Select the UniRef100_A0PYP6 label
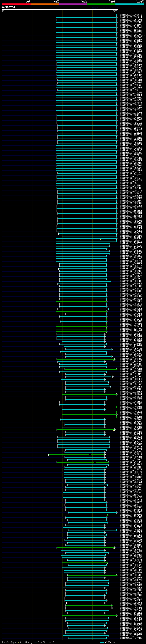The width and height of the screenshot is (146, 644). [131, 324]
